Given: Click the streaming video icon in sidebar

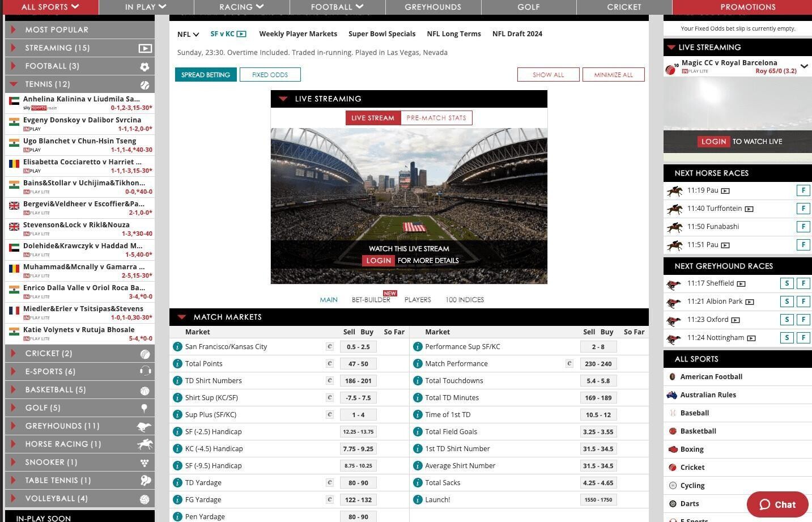Looking at the screenshot, I should point(145,48).
